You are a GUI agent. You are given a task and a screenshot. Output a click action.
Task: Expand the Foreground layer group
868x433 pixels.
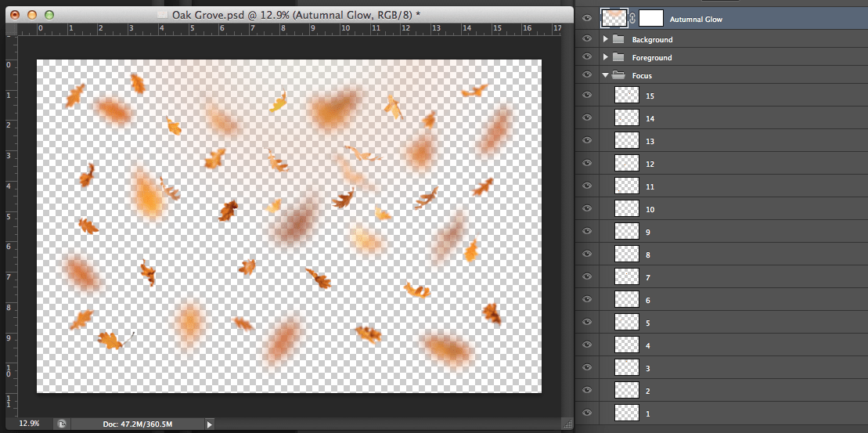point(605,57)
